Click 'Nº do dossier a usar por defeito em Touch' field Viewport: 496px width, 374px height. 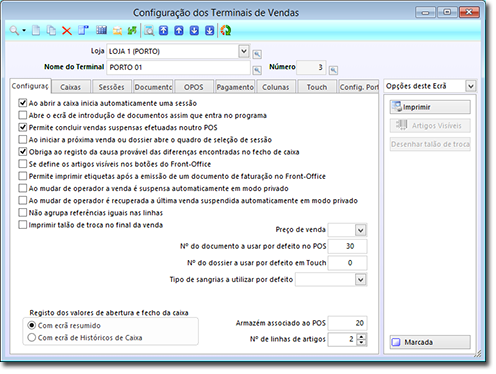(x=347, y=263)
